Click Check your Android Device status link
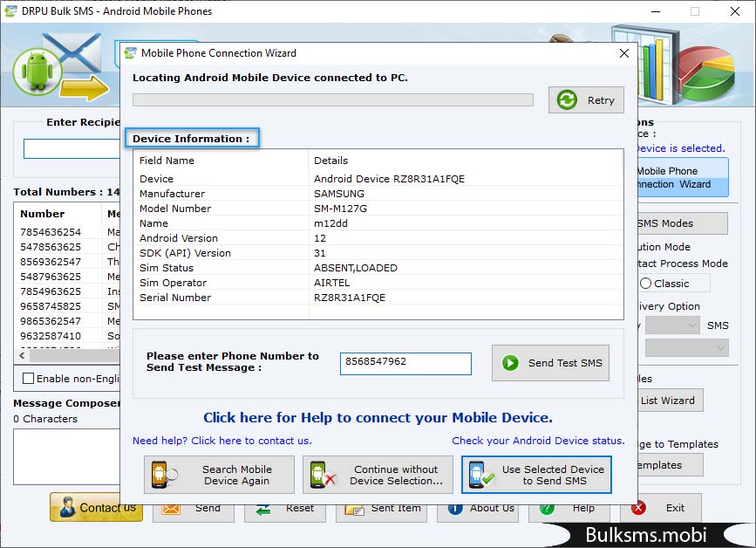Viewport: 756px width, 548px height. tap(538, 441)
